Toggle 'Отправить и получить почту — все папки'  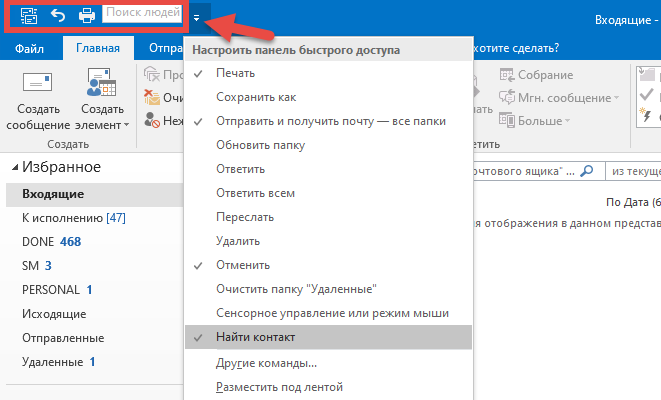click(x=328, y=121)
